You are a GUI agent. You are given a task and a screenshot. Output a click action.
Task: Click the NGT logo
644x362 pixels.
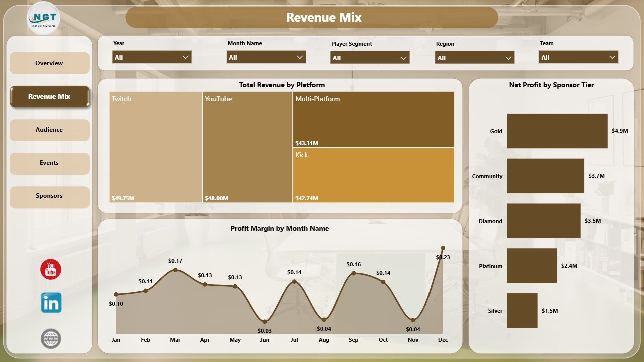43,19
